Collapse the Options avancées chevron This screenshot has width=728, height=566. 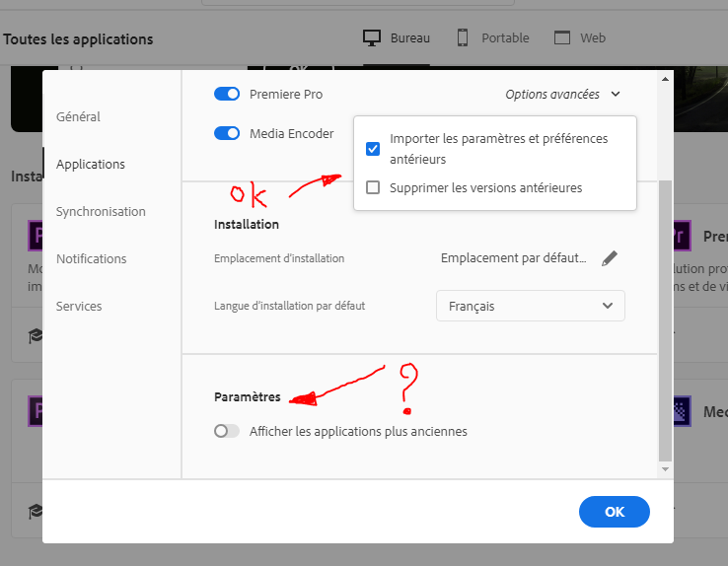point(616,95)
